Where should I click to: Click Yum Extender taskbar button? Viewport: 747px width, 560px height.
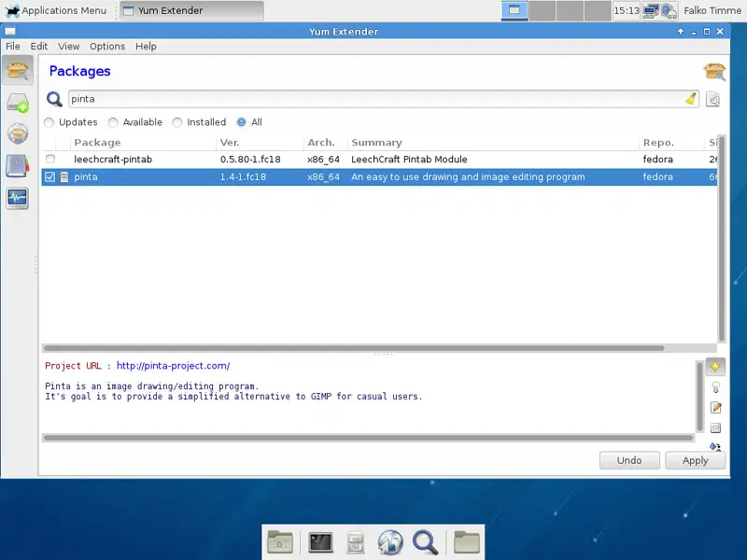(191, 10)
